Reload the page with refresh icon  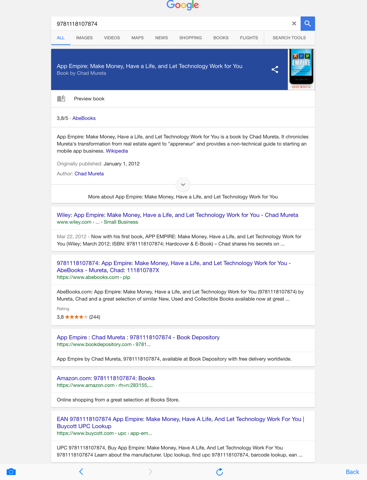point(219,472)
